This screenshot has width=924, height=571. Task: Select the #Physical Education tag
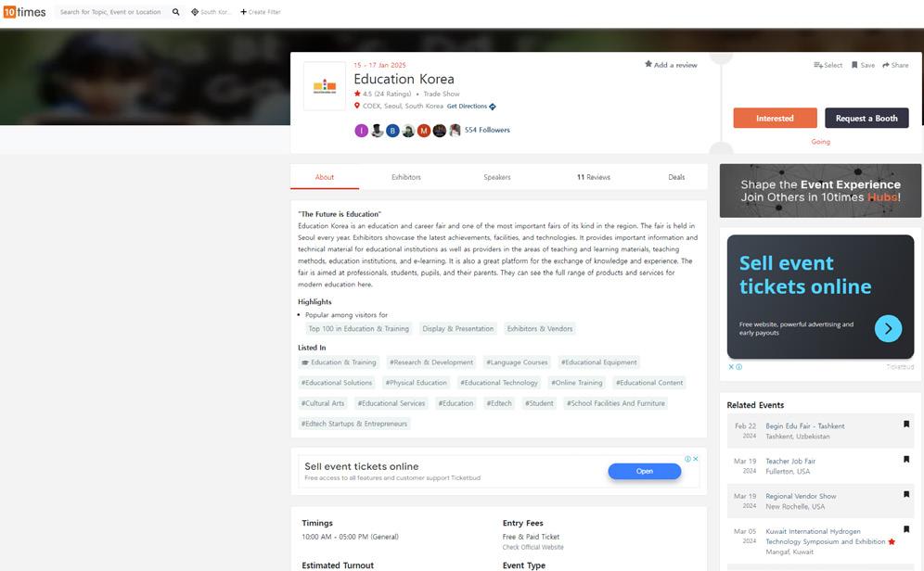click(x=416, y=383)
